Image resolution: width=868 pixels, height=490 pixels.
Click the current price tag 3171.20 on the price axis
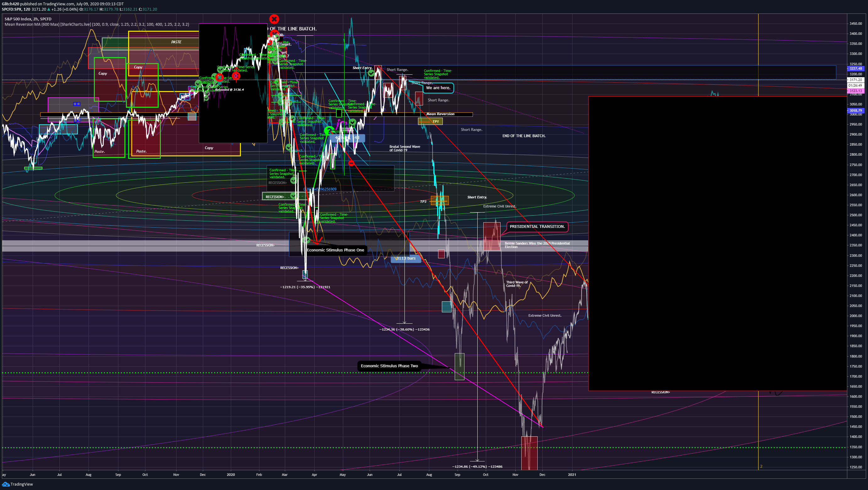(855, 80)
